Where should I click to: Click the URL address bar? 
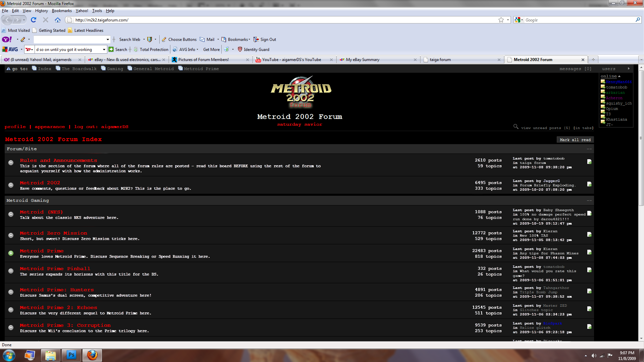pyautogui.click(x=285, y=20)
